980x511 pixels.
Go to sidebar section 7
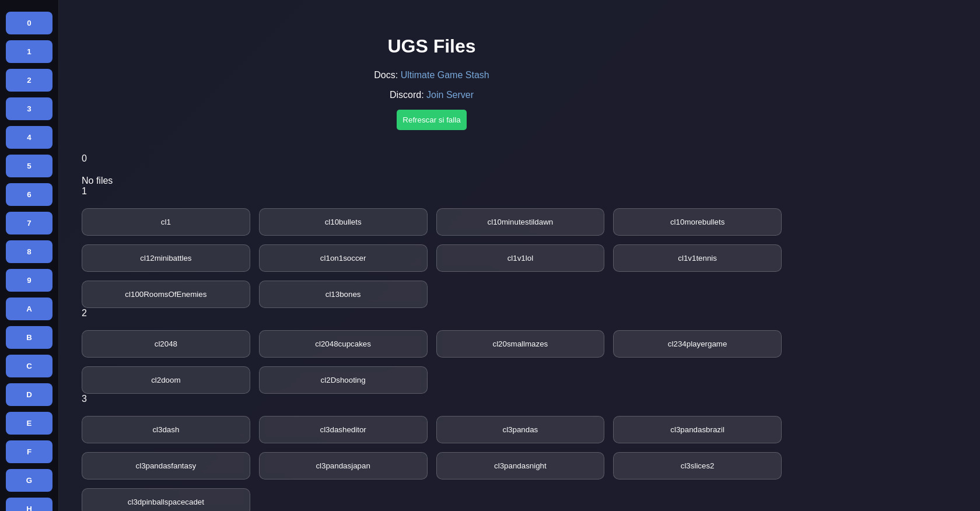click(29, 223)
